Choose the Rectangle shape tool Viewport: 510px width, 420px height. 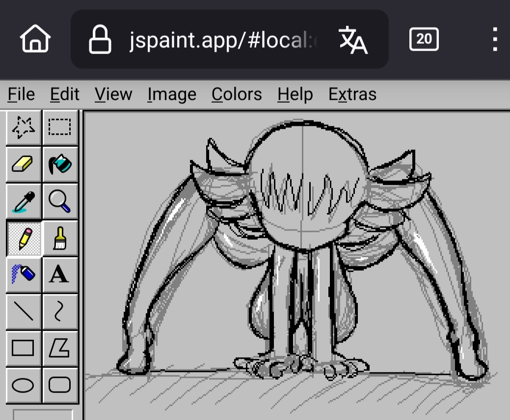(x=24, y=348)
